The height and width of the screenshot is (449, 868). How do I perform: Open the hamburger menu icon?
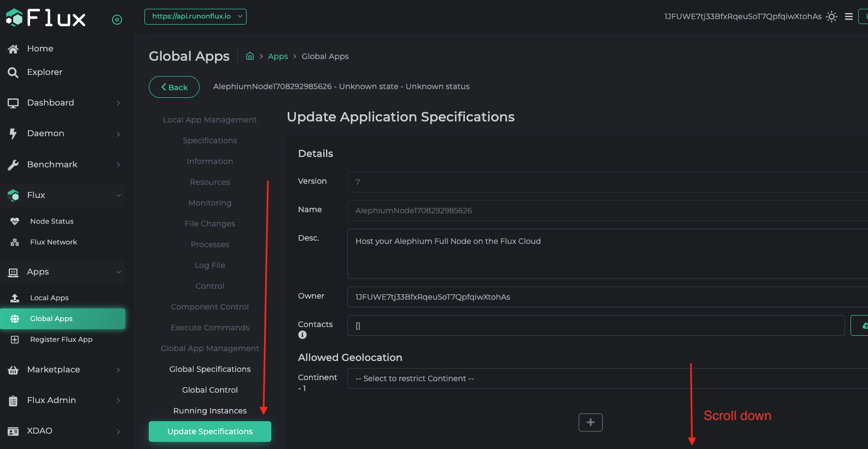pyautogui.click(x=849, y=17)
